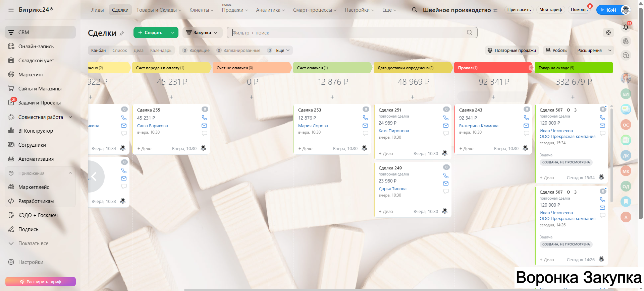
Task: Open the notifications bell with 83 badge
Action: coord(626,27)
